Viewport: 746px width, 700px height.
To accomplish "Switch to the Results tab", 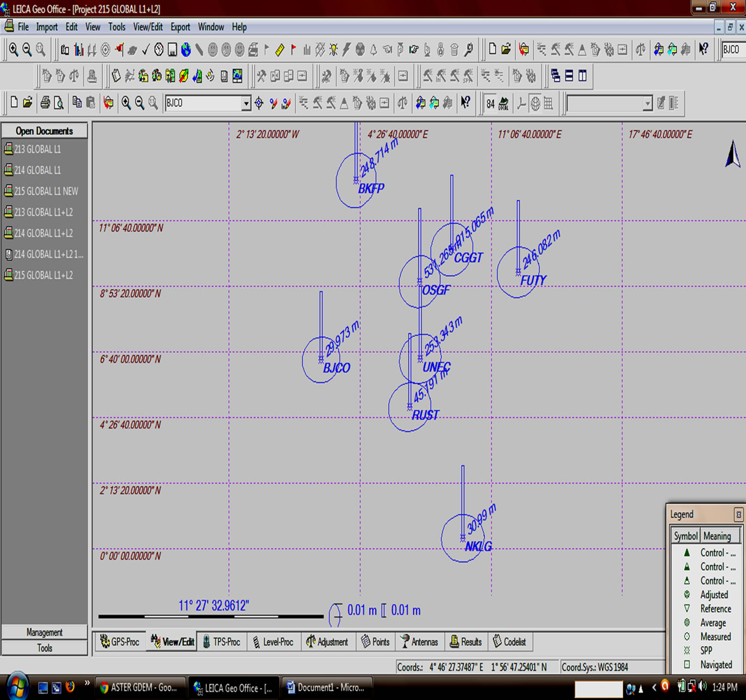I will (x=466, y=642).
